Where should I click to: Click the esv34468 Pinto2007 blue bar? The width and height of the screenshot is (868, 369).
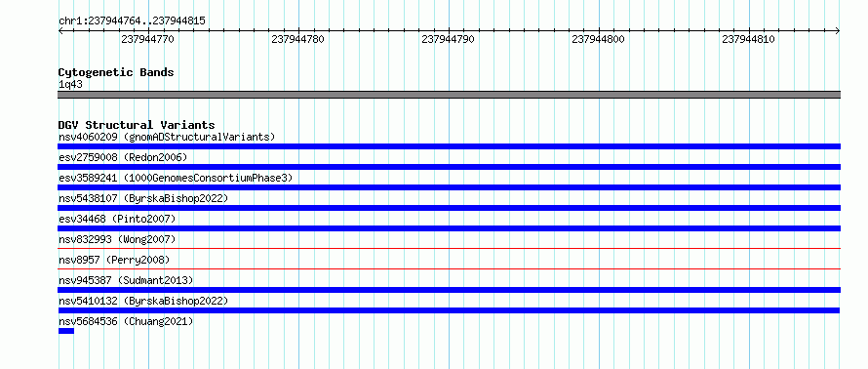point(449,228)
